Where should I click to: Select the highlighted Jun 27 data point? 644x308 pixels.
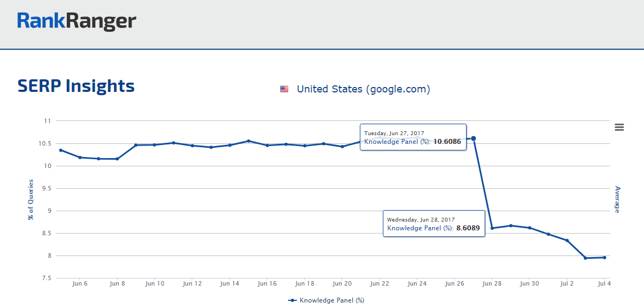pyautogui.click(x=473, y=138)
